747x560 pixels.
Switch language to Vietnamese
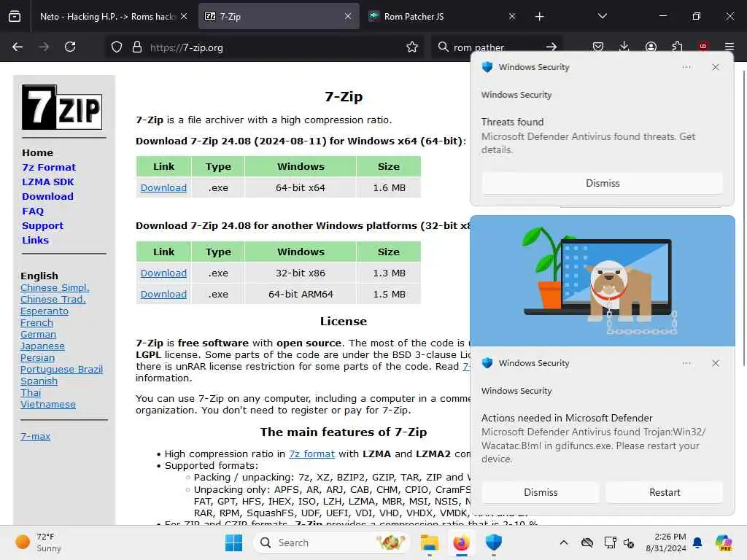pyautogui.click(x=48, y=404)
